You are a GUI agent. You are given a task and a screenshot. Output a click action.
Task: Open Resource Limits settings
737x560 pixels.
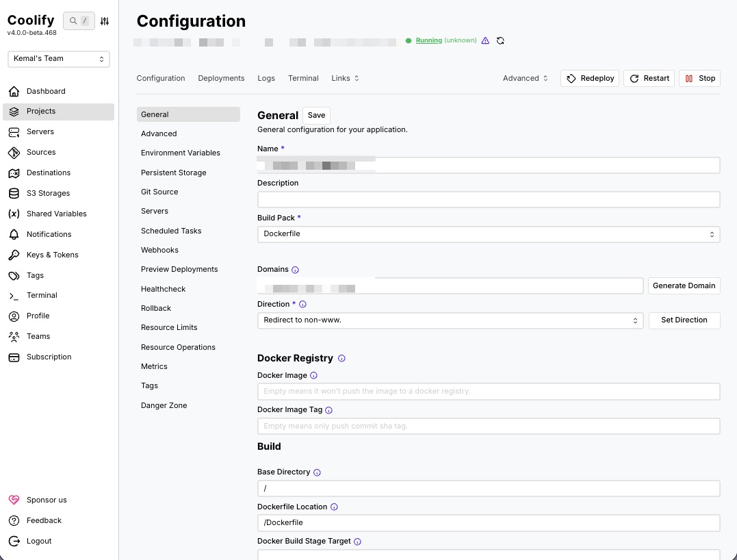[169, 327]
